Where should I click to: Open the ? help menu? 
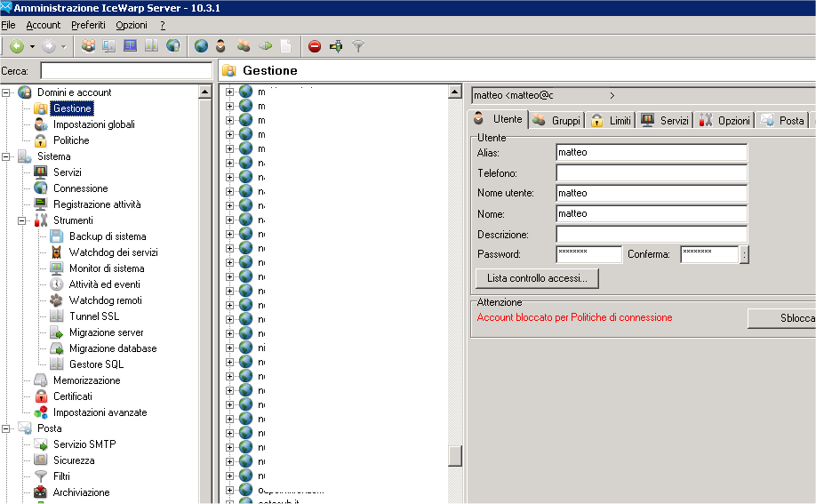tap(163, 25)
